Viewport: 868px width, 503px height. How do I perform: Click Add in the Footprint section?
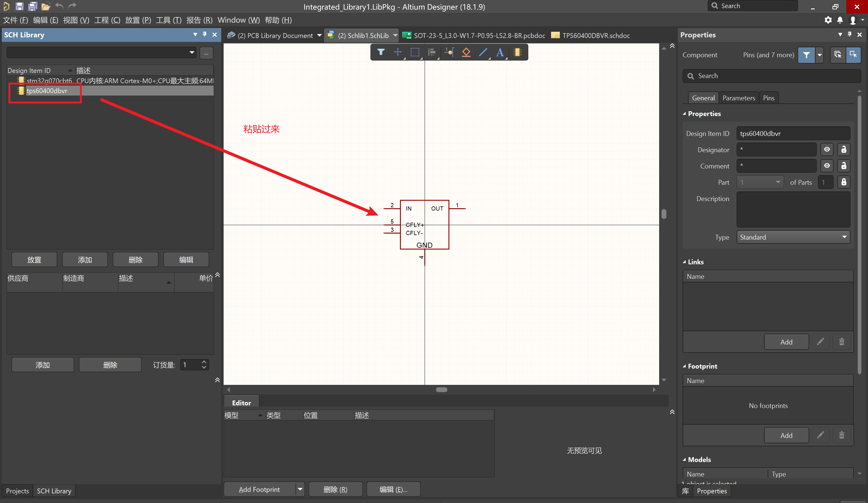pos(786,435)
